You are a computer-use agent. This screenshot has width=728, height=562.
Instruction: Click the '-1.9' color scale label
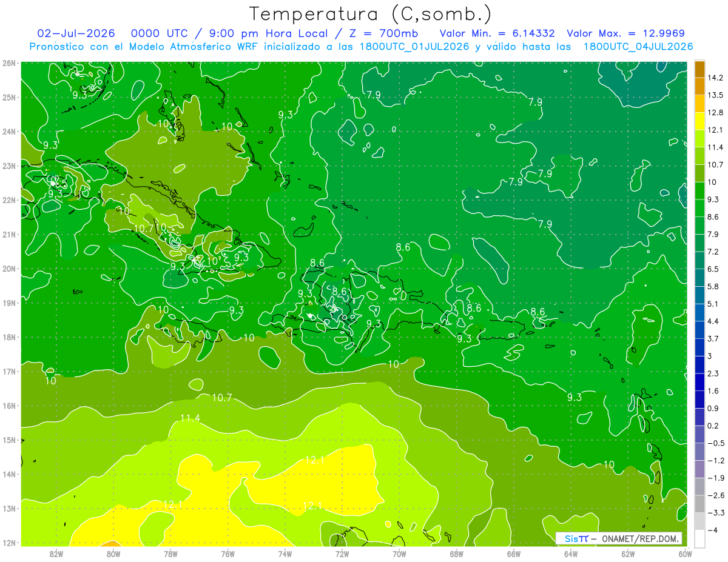[716, 478]
